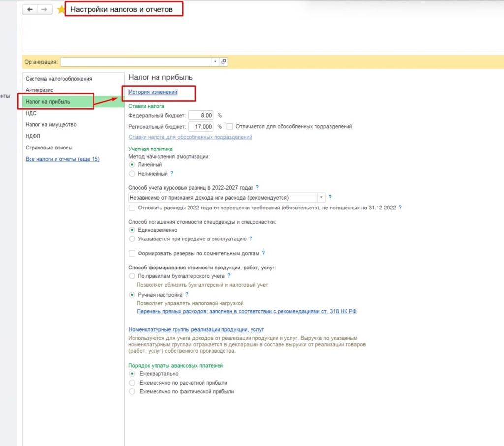Click the forward navigation arrow

[x=44, y=10]
